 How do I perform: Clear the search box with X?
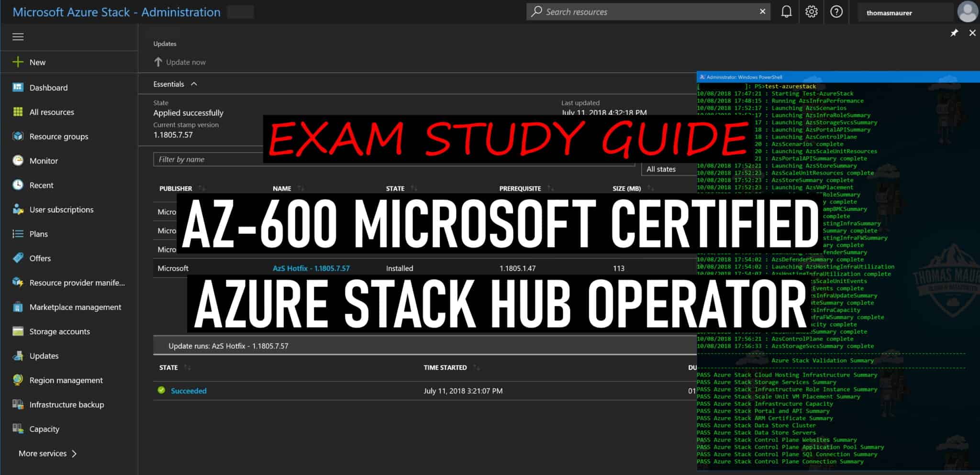pos(762,11)
